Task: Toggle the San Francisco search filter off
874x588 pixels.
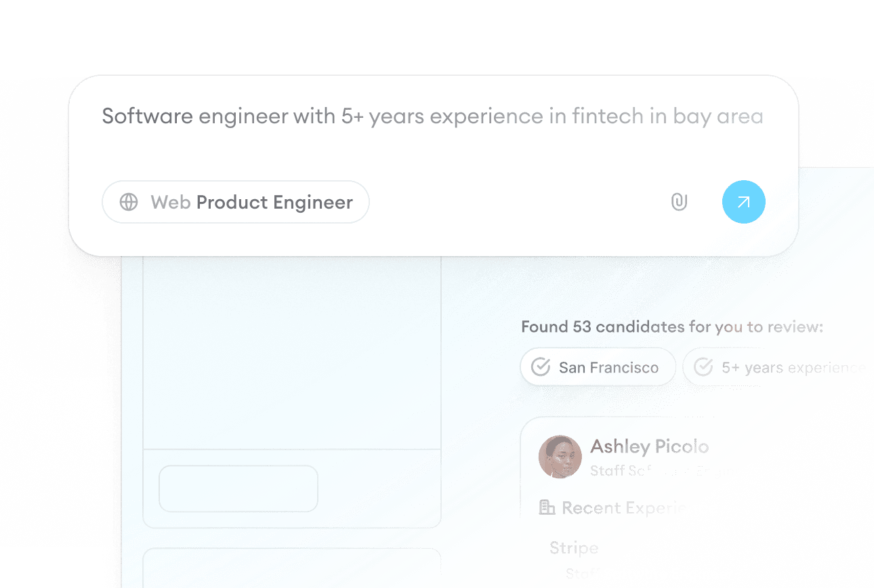Action: point(598,366)
